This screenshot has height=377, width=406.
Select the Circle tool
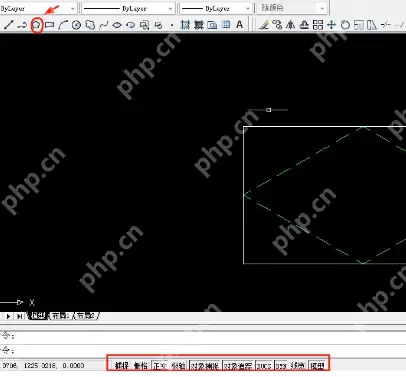76,25
